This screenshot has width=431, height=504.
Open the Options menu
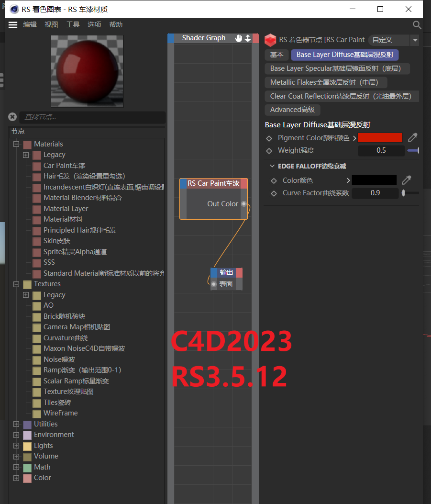click(x=94, y=25)
